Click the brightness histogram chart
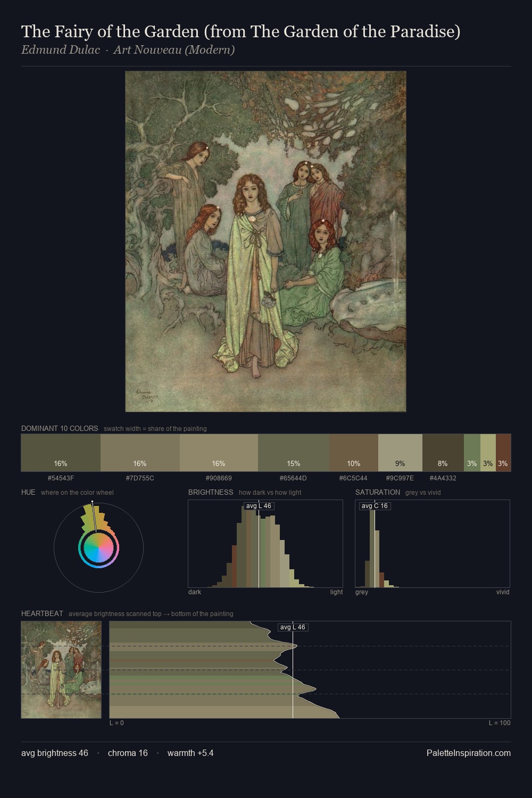Viewport: 532px width, 798px height. tap(265, 544)
